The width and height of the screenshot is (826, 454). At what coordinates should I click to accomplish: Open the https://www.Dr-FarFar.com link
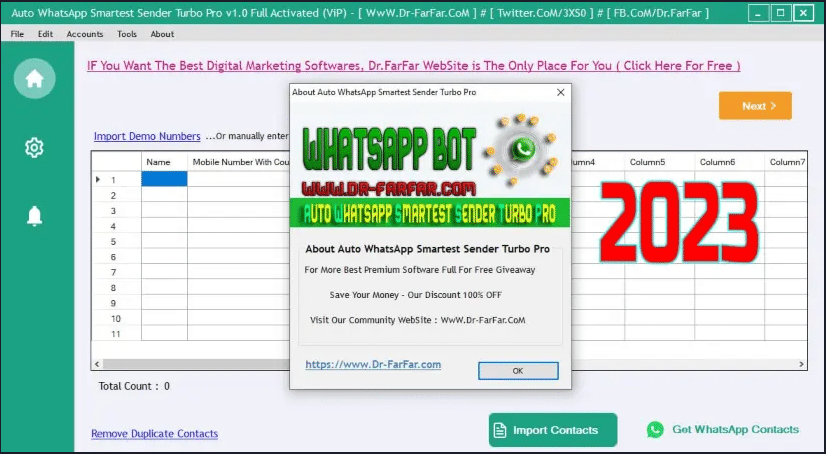[373, 364]
